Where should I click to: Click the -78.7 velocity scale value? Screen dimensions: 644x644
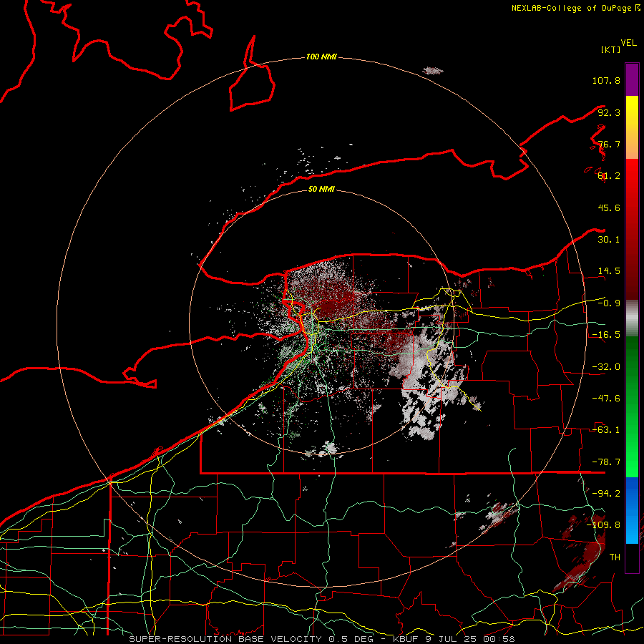pyautogui.click(x=606, y=462)
